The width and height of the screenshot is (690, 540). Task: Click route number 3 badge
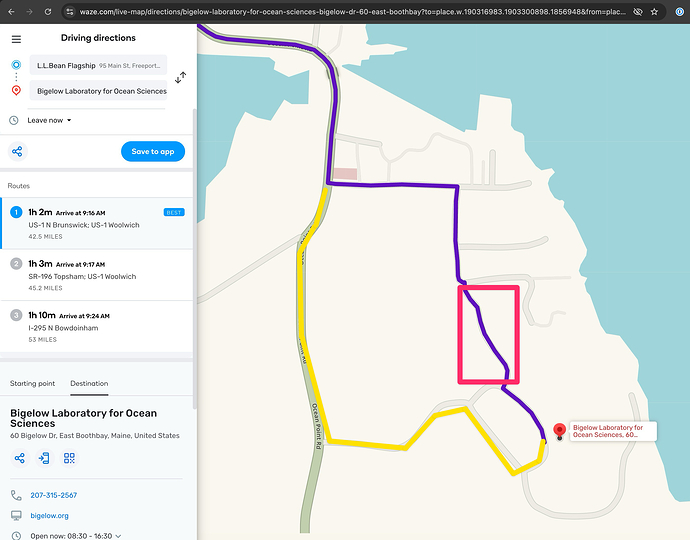(x=16, y=315)
